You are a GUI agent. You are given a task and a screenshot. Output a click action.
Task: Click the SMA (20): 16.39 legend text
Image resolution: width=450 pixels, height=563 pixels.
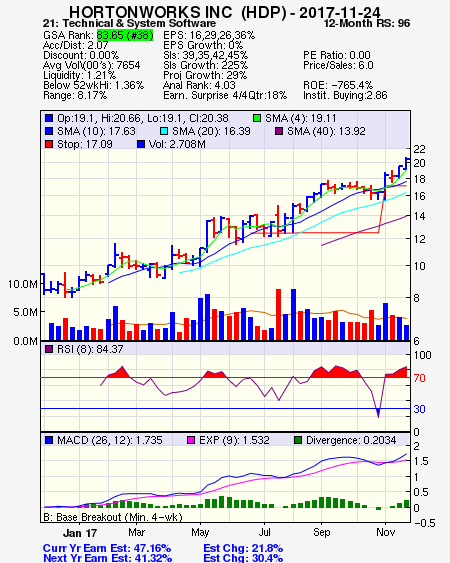pos(211,131)
